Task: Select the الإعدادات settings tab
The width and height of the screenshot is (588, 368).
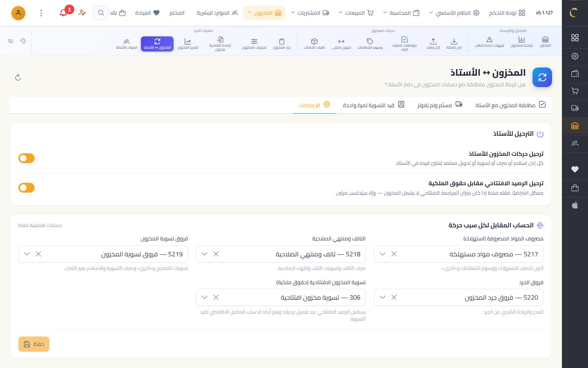Action: 314,105
